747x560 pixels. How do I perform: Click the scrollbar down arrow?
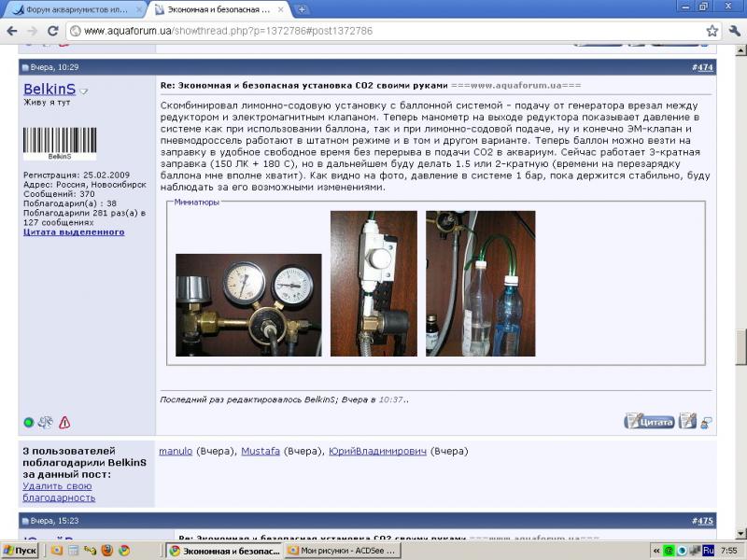point(740,533)
